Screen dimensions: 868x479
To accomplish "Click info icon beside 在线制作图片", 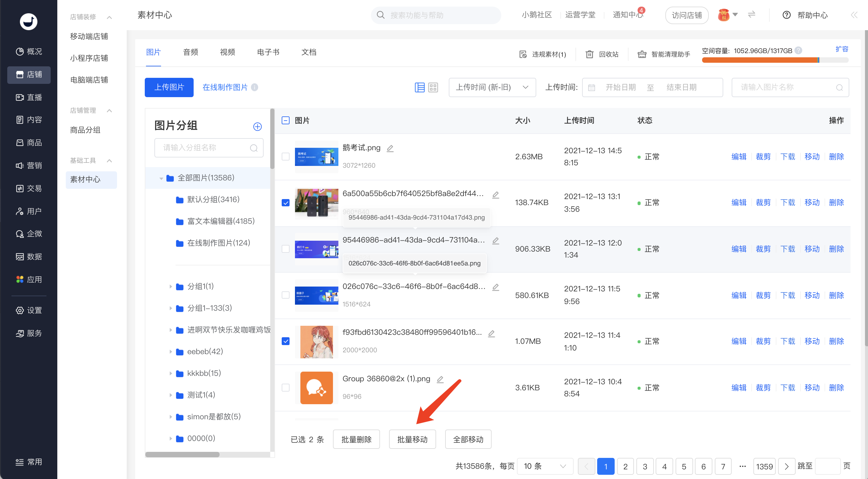I will click(x=255, y=87).
